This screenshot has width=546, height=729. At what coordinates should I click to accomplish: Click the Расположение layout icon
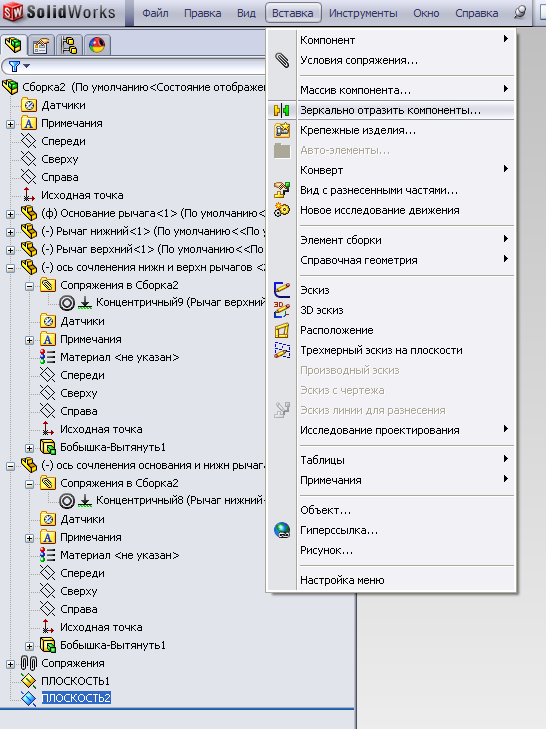click(282, 331)
